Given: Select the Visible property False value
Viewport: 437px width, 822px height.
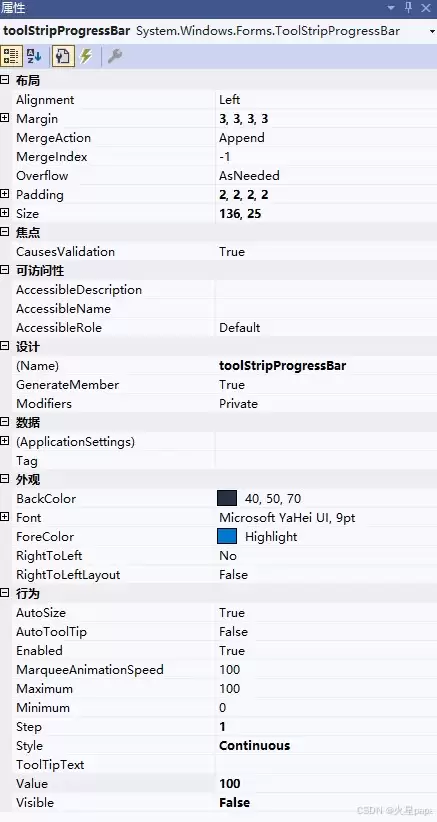Looking at the screenshot, I should pos(234,803).
